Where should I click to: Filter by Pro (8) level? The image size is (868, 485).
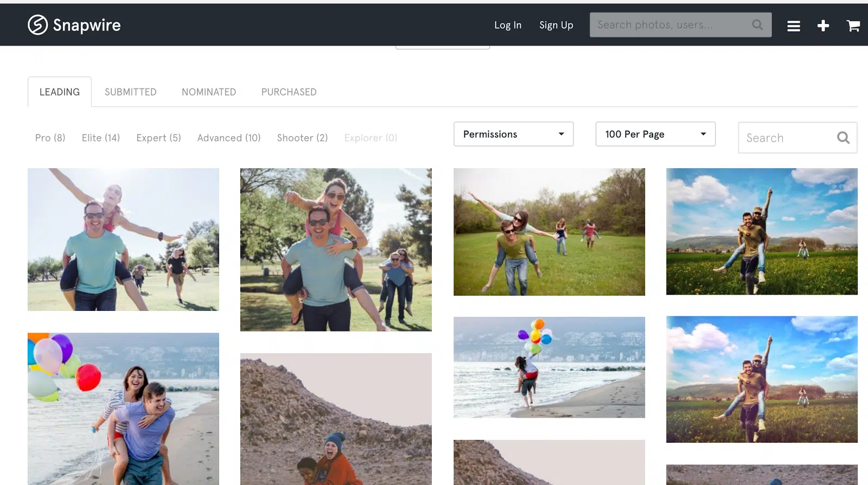pos(50,138)
